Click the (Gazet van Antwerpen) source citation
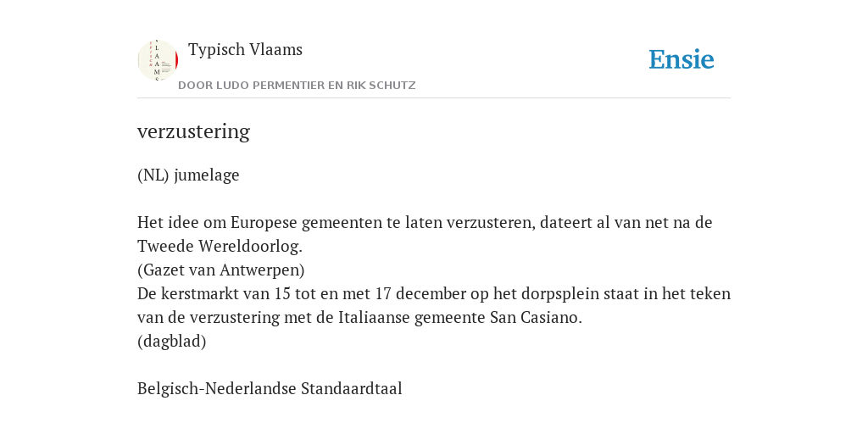 click(221, 270)
